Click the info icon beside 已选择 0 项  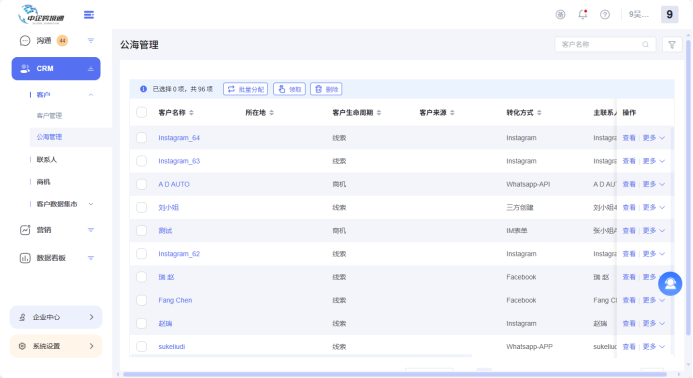coord(143,89)
